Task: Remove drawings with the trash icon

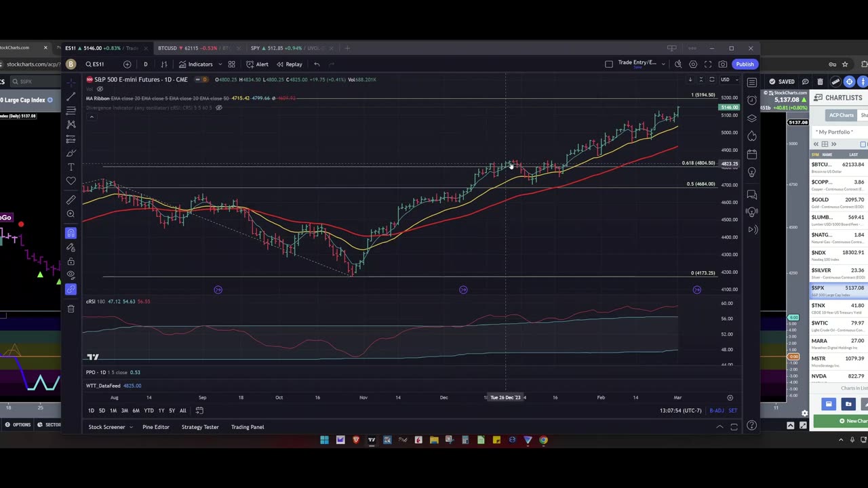Action: tap(71, 308)
